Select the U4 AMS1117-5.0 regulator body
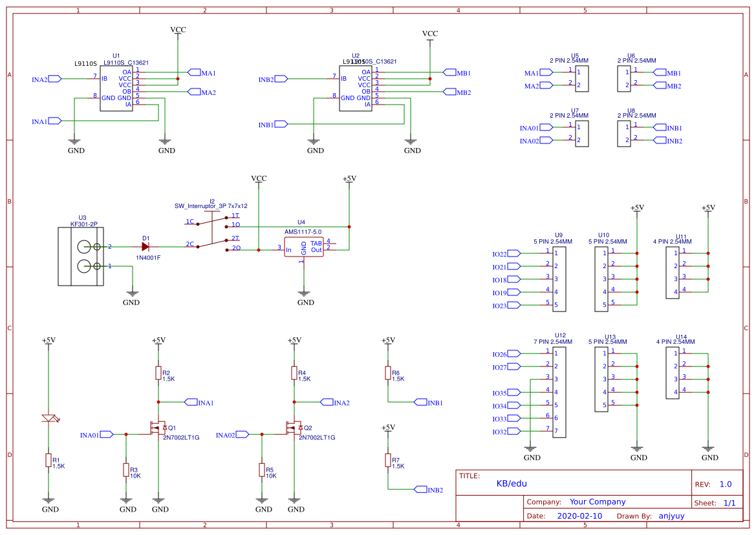This screenshot has width=756, height=535. pyautogui.click(x=303, y=247)
